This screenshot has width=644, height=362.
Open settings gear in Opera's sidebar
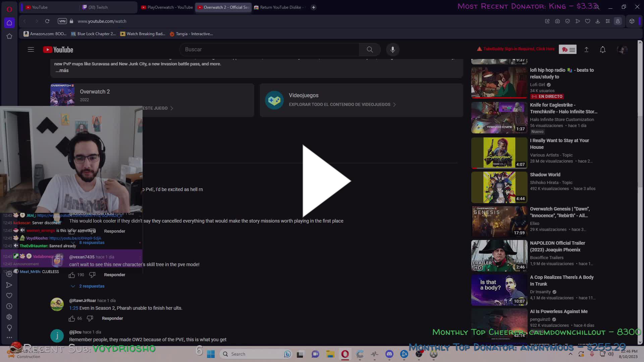[x=9, y=317]
